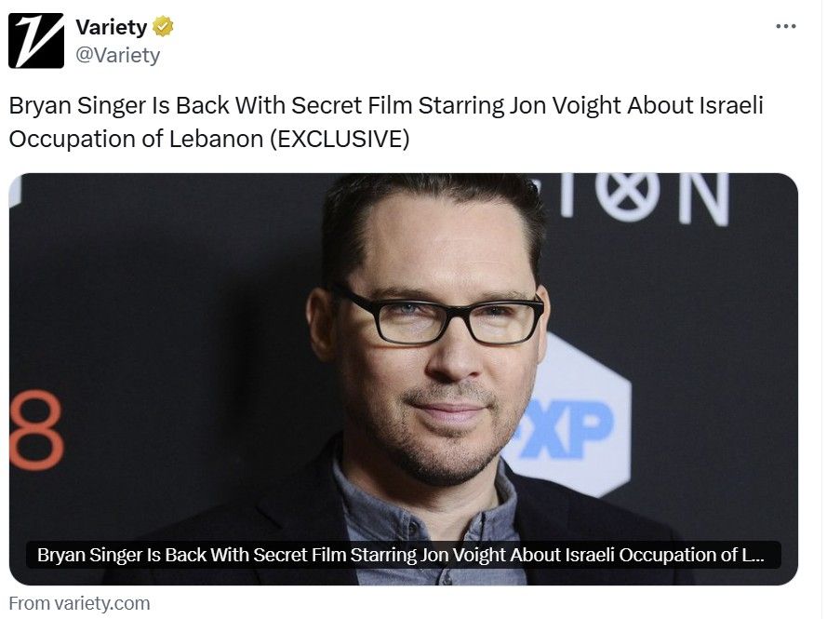Click the bold Variety display name
Image resolution: width=840 pixels, height=619 pixels.
pyautogui.click(x=111, y=27)
